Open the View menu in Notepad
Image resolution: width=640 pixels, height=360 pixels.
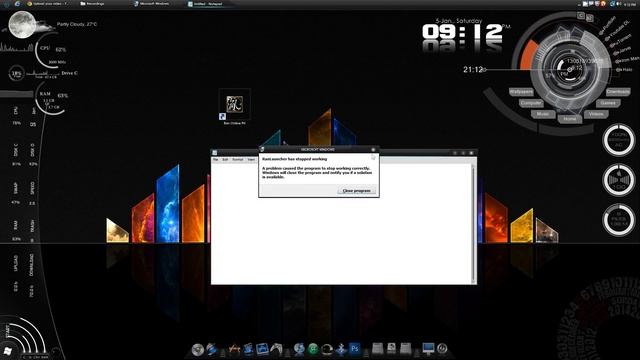(x=251, y=160)
